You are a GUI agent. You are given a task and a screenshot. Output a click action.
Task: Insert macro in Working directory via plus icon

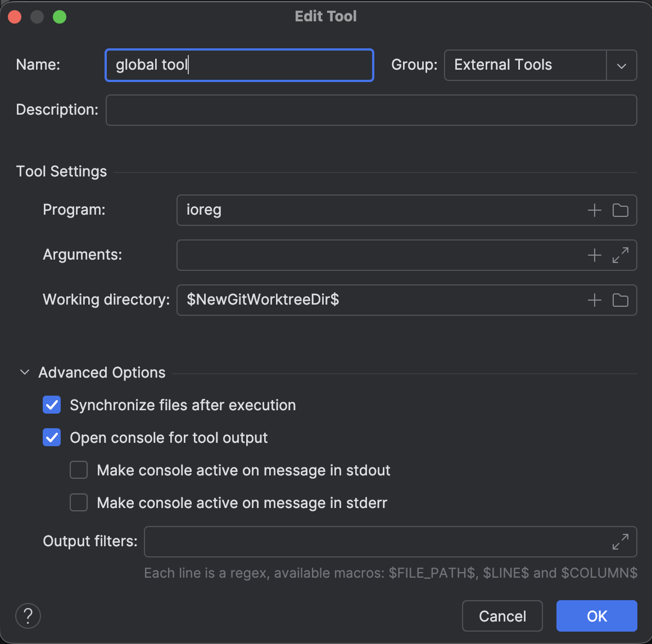(x=594, y=300)
